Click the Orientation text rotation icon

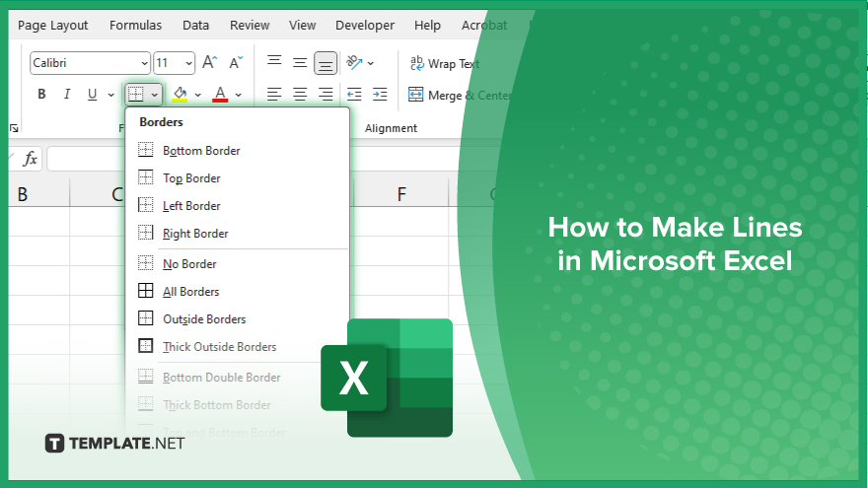coord(354,62)
